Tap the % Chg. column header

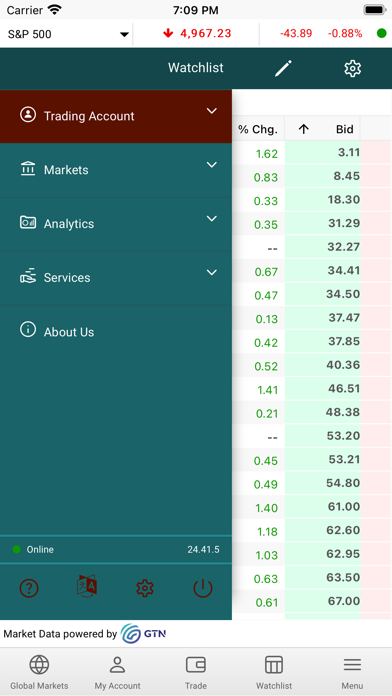click(258, 129)
